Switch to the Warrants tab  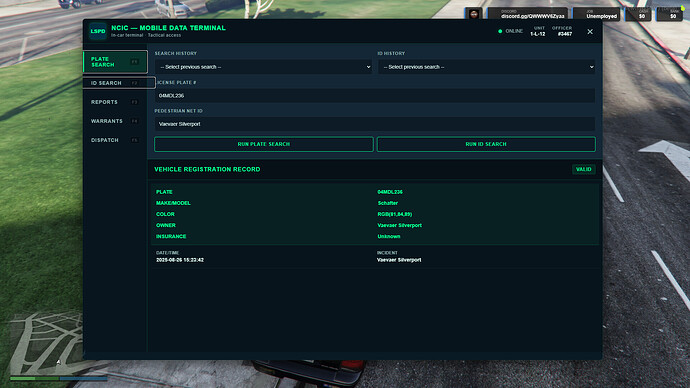coord(115,121)
